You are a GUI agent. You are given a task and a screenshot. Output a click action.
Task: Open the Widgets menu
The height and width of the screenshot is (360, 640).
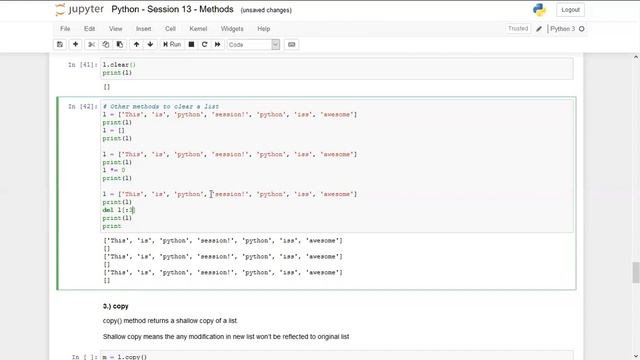[232, 29]
